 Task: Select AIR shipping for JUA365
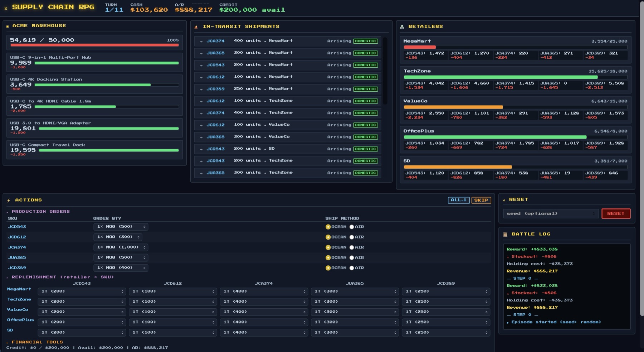352,258
